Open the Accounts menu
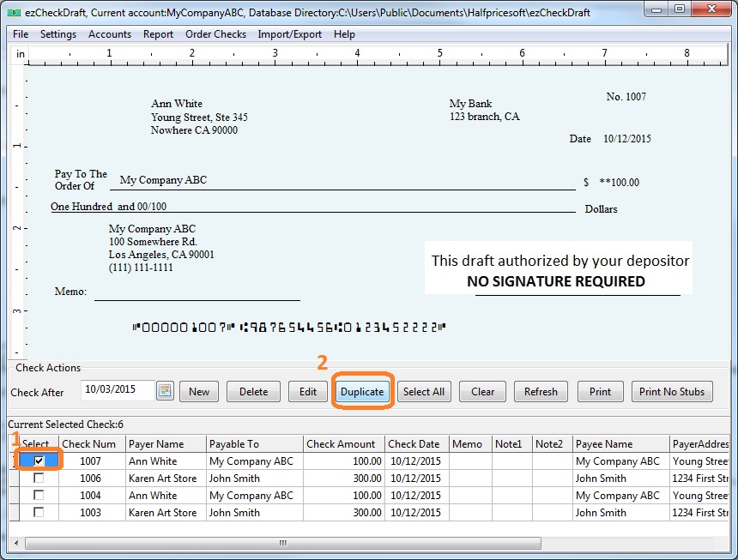Viewport: 738px width, 560px height. [110, 34]
